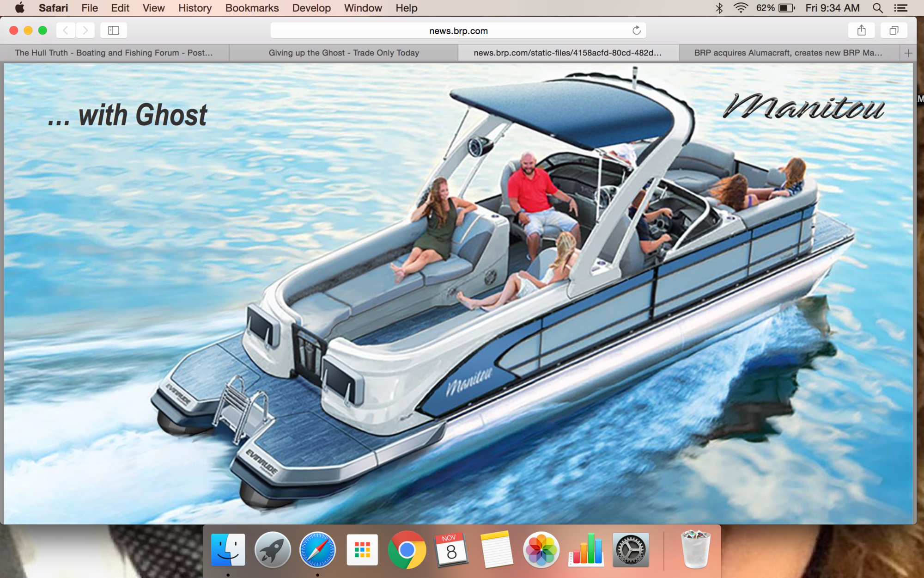Open the Edit menu
Image resolution: width=924 pixels, height=578 pixels.
click(120, 8)
